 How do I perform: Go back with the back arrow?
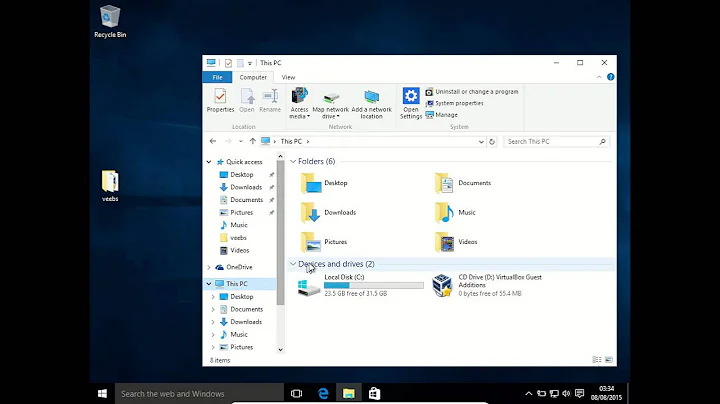[x=213, y=141]
